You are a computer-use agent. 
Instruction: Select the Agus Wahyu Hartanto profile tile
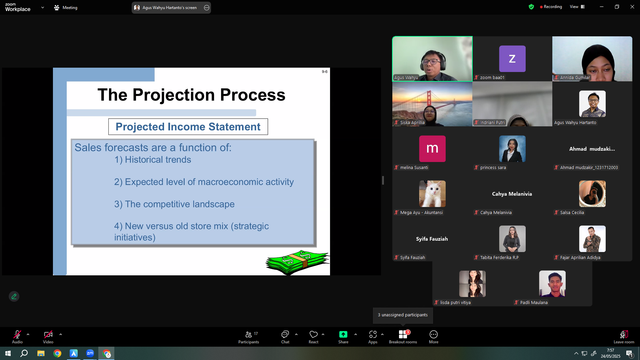coord(592,104)
